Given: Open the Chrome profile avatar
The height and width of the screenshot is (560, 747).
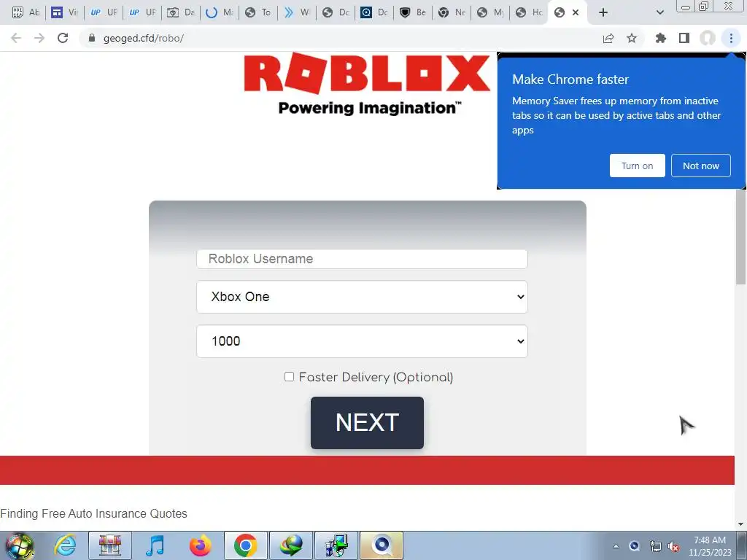Looking at the screenshot, I should coord(708,38).
